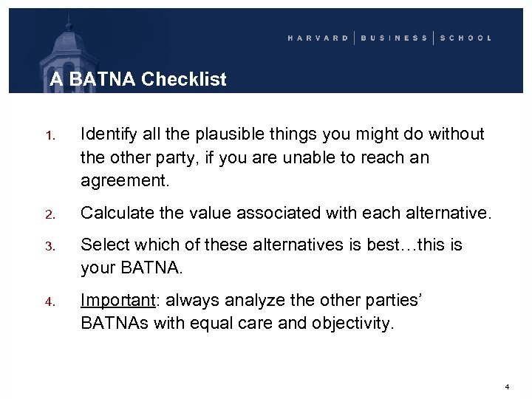Click the divider between HARVARD and BUSINESS
Viewport: 532px width, 399px height.
click(355, 38)
